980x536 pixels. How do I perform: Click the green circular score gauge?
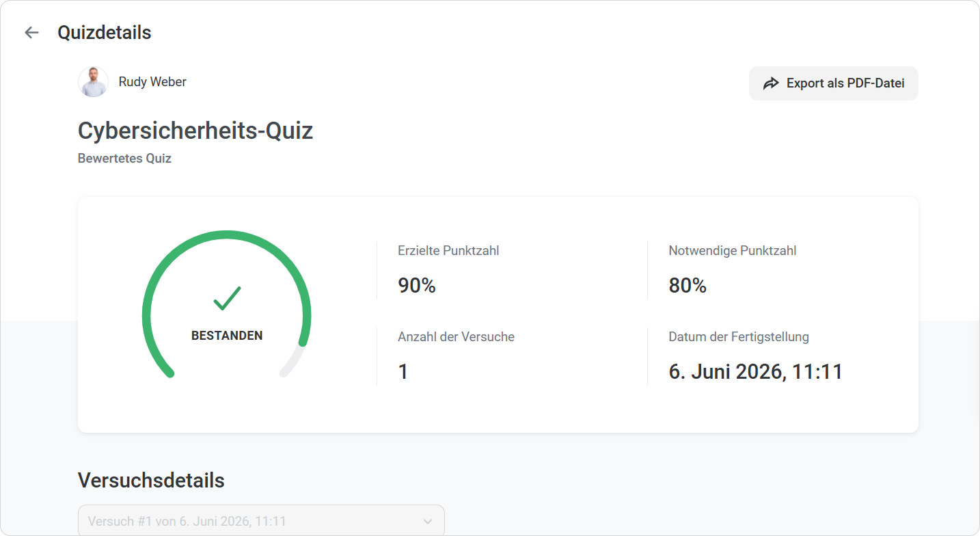[227, 304]
